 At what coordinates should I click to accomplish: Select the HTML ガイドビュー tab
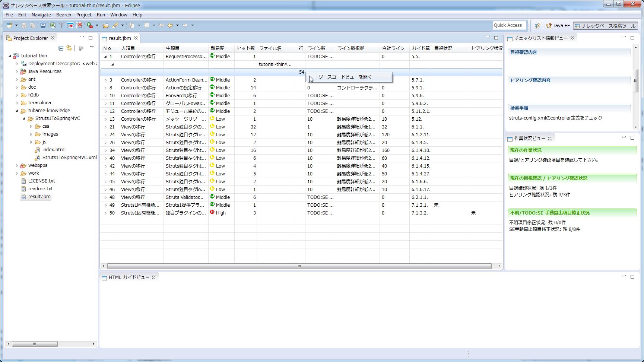[x=129, y=277]
